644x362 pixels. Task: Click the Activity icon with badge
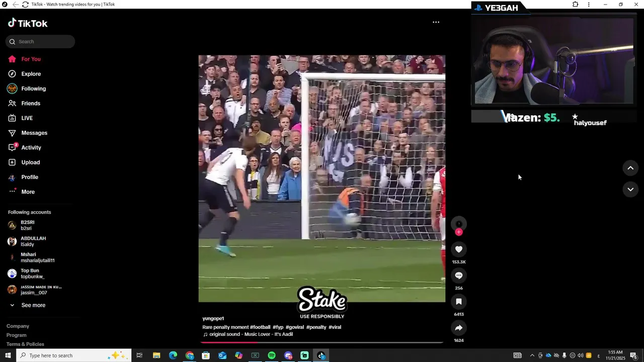[x=13, y=147]
